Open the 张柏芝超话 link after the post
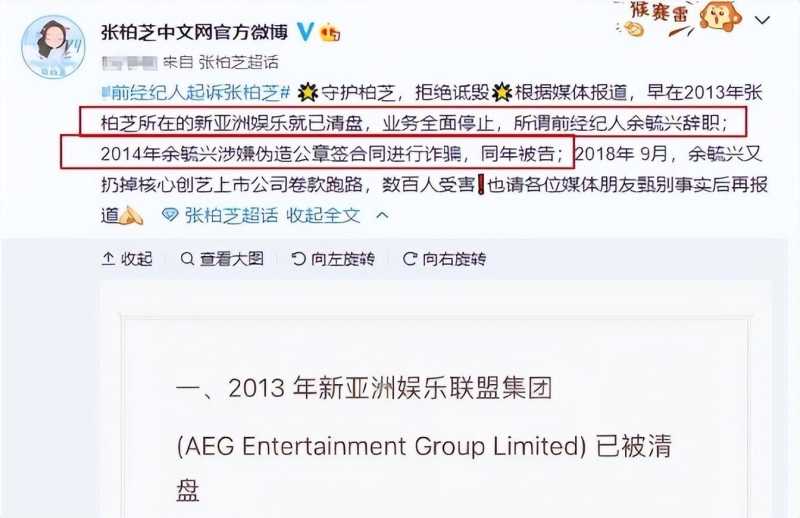 [x=231, y=215]
